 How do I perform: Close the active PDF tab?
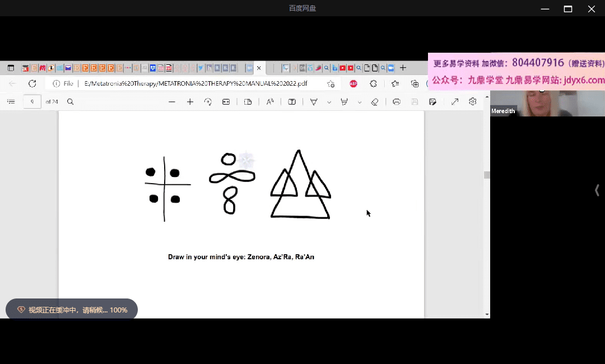click(x=259, y=68)
